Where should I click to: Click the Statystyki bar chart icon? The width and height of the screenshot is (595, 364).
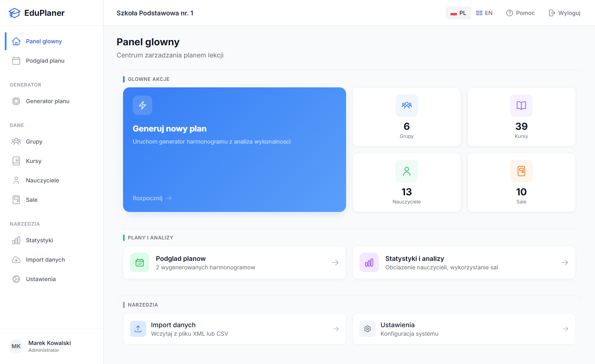[x=16, y=240]
